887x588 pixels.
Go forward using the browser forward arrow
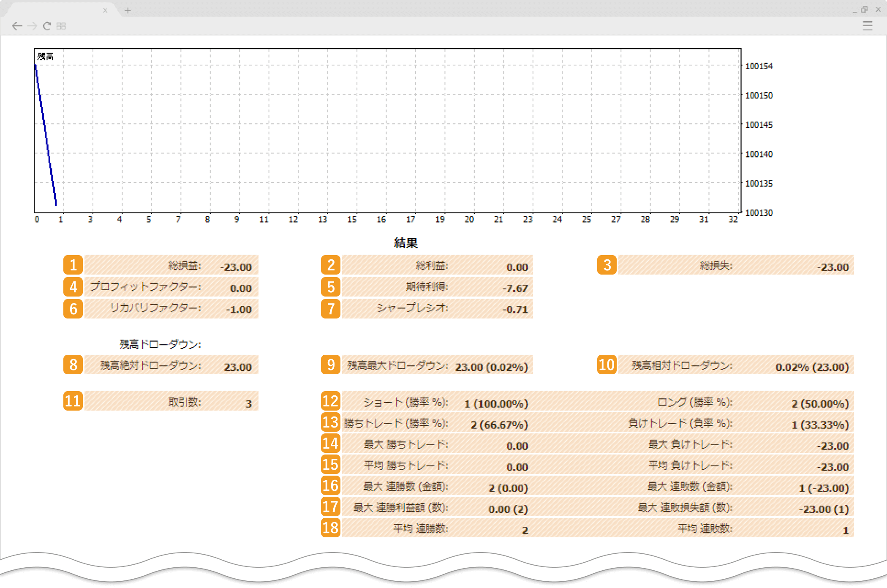(x=32, y=26)
